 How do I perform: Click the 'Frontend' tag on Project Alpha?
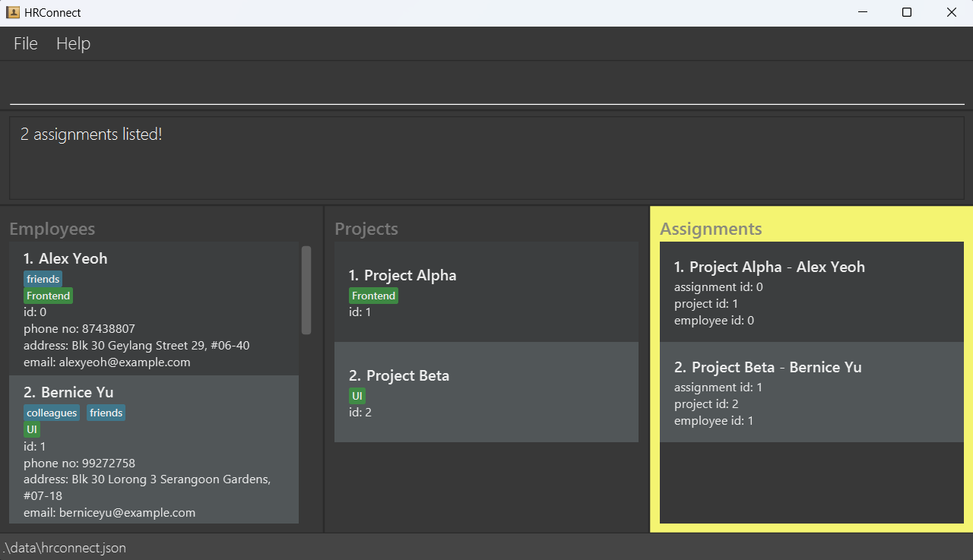[x=373, y=296]
